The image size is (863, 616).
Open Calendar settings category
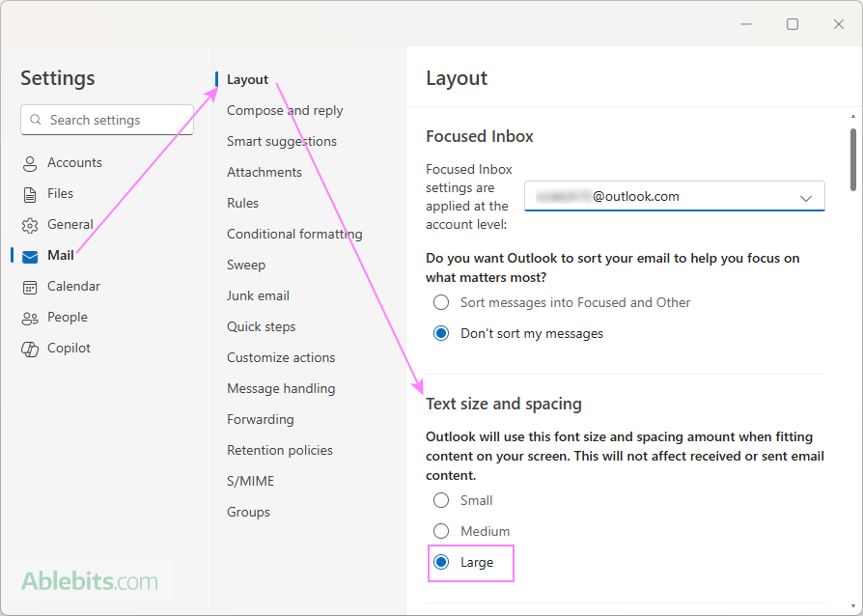[73, 286]
